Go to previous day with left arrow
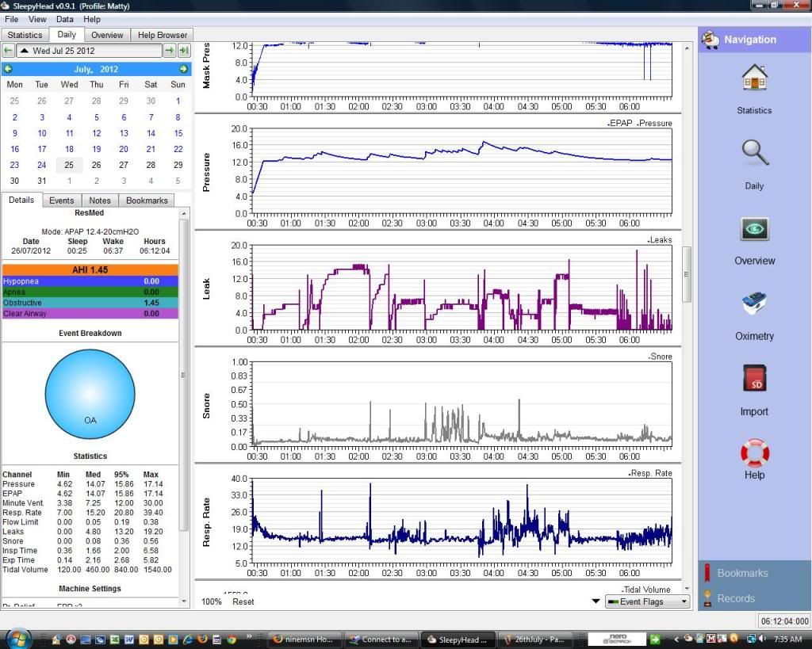The width and height of the screenshot is (812, 649). 8,51
